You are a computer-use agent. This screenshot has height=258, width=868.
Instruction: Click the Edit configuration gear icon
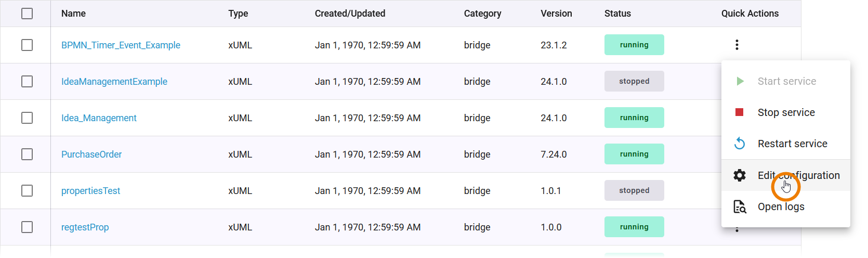click(x=739, y=175)
